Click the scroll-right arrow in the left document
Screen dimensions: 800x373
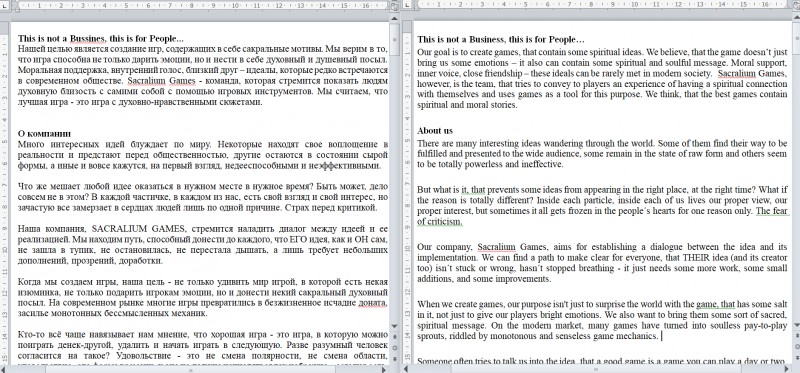click(385, 369)
